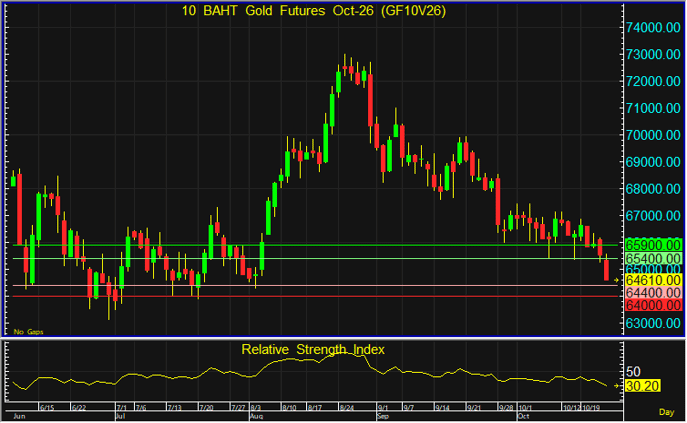
Task: Select the Oct month marker on the timeline
Action: [x=523, y=416]
